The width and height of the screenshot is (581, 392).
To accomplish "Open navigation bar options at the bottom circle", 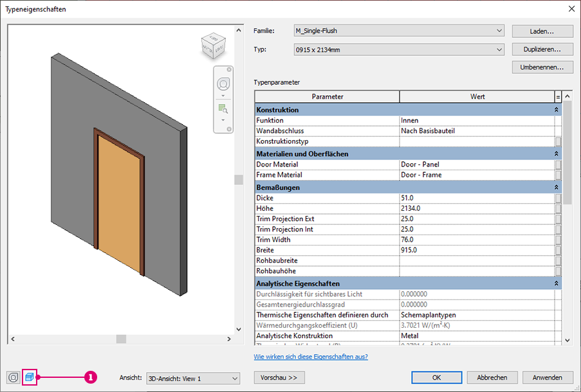I will 229,129.
